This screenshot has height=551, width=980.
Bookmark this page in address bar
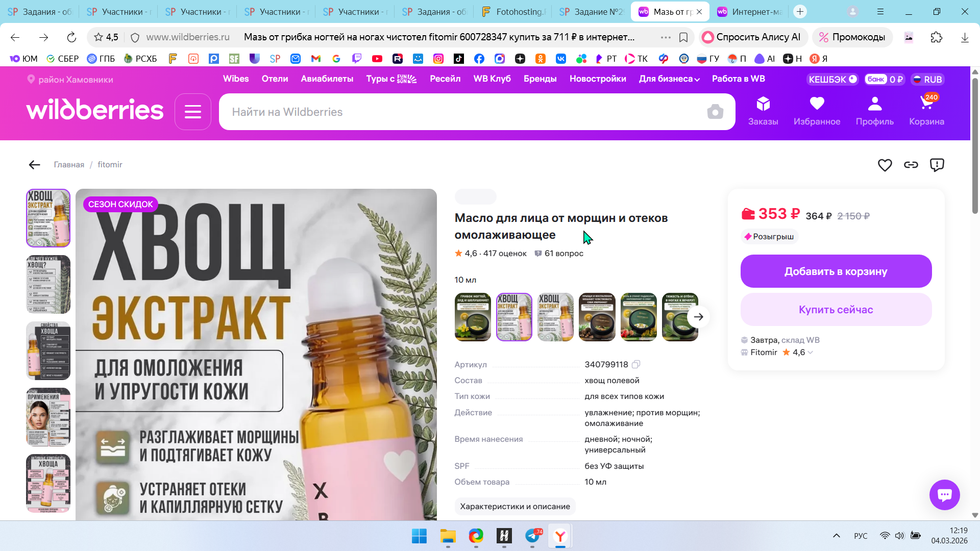coord(683,37)
